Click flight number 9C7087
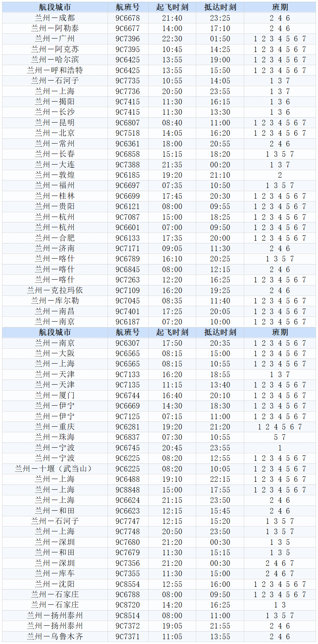This screenshot has width=318, height=644. (128, 217)
